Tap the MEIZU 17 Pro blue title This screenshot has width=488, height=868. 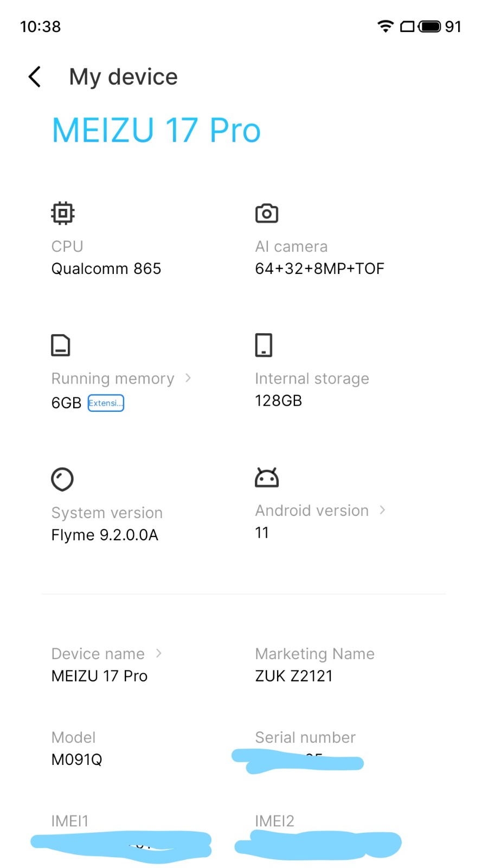[x=156, y=131]
